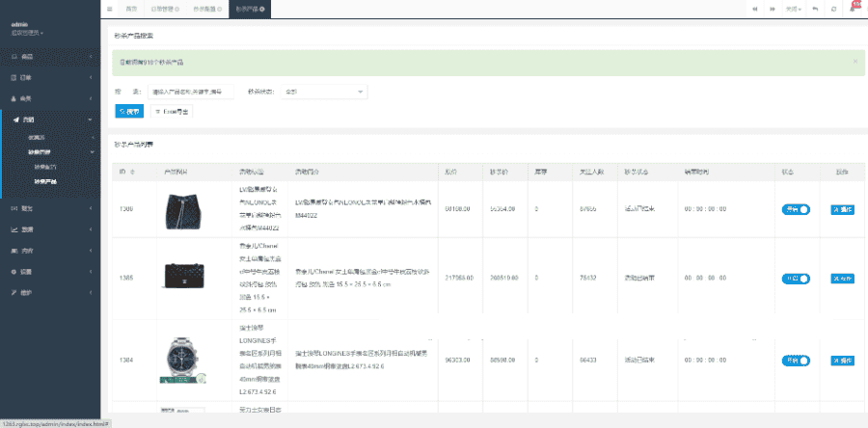Click the rewind icon to scroll tabs left

[x=755, y=9]
